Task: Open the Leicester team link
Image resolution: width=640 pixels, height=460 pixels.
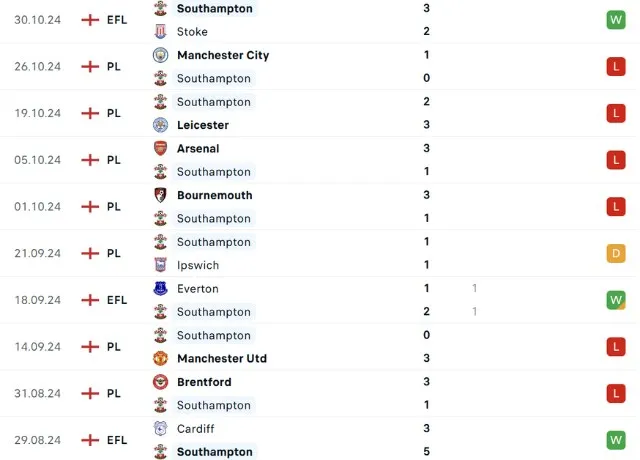Action: click(x=203, y=125)
